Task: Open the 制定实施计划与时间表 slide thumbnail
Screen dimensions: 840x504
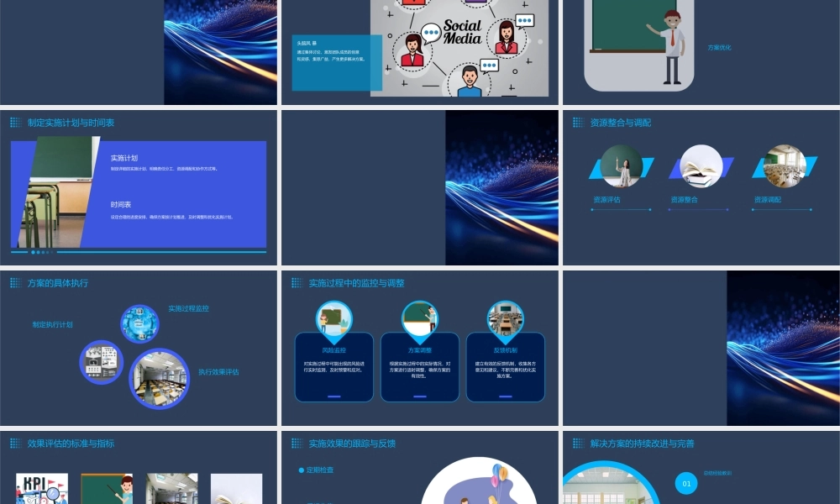Action: pos(139,187)
